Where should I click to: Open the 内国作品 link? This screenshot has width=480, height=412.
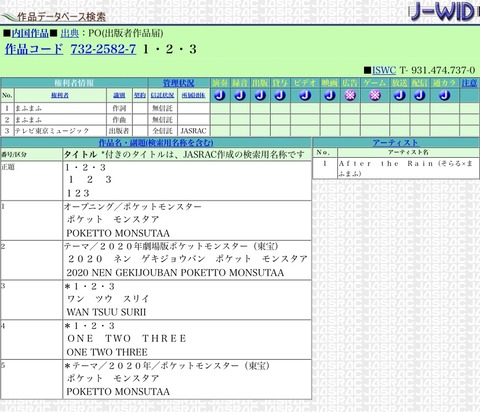[x=30, y=33]
